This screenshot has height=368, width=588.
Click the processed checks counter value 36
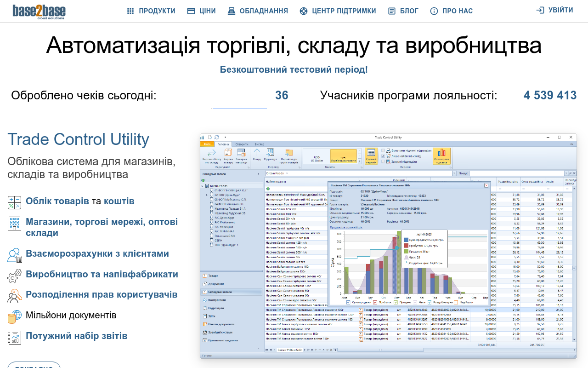[282, 95]
